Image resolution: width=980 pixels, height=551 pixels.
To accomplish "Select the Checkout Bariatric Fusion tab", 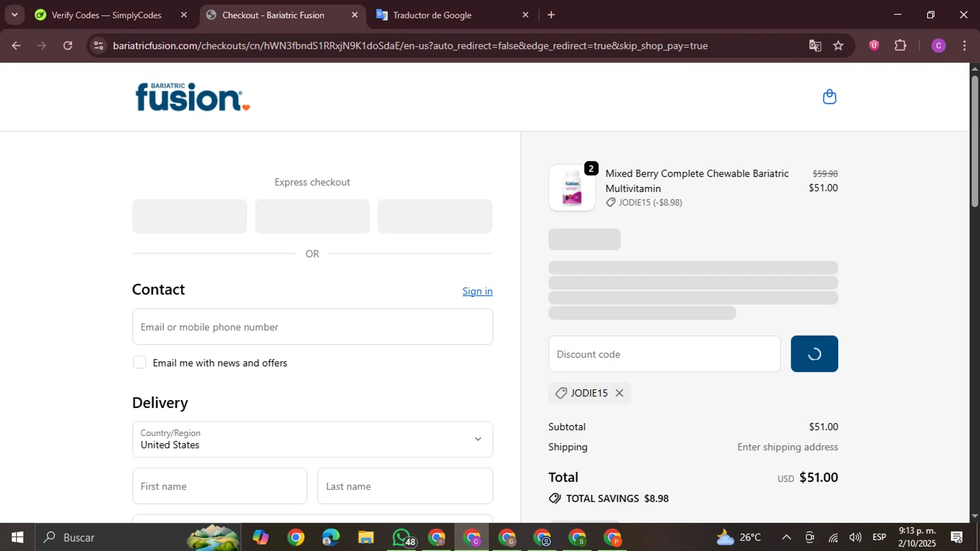I will (273, 14).
